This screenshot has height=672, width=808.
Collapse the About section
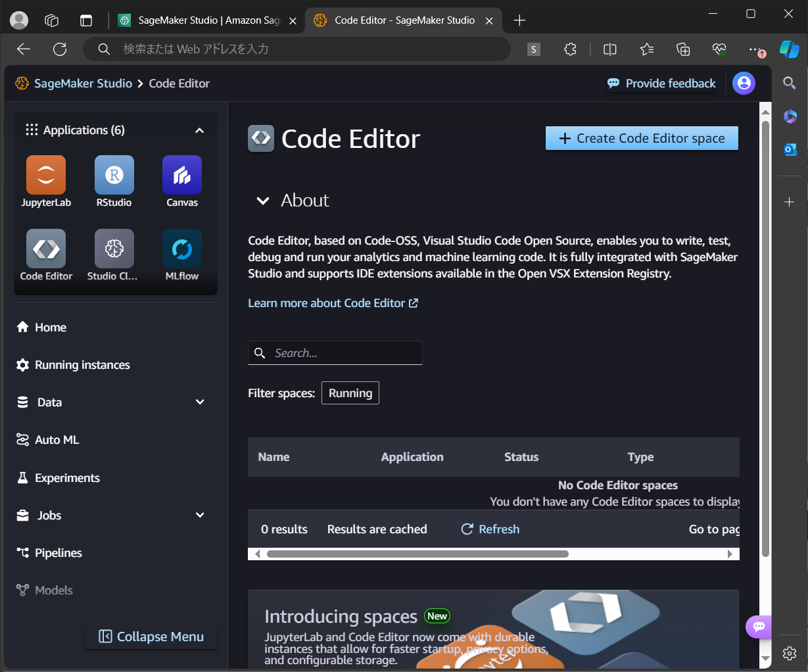pyautogui.click(x=263, y=201)
